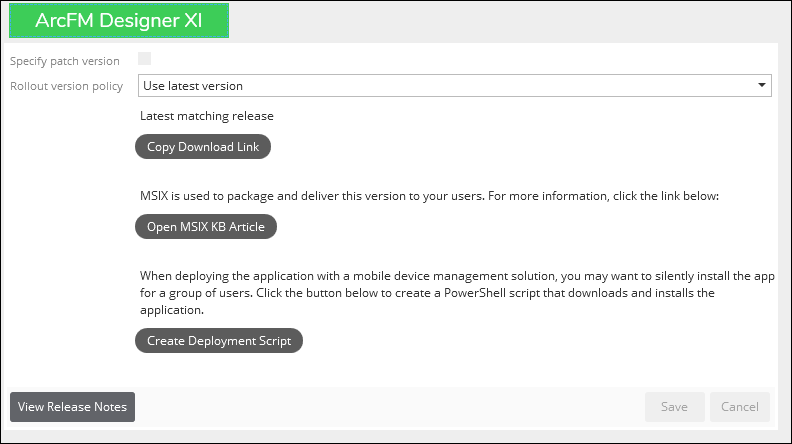The height and width of the screenshot is (444, 792).
Task: Click the 'Specify patch version' label
Action: pyautogui.click(x=65, y=61)
